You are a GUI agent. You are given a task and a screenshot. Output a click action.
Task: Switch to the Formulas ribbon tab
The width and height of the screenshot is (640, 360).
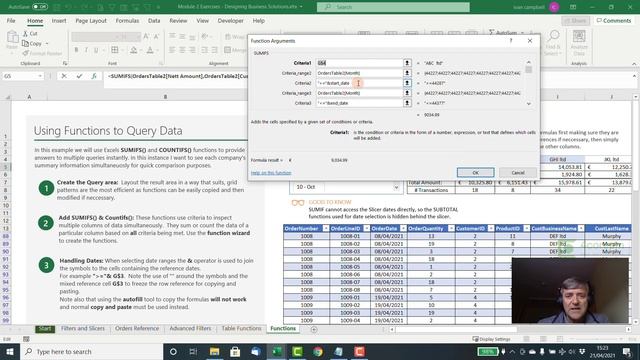pyautogui.click(x=127, y=20)
